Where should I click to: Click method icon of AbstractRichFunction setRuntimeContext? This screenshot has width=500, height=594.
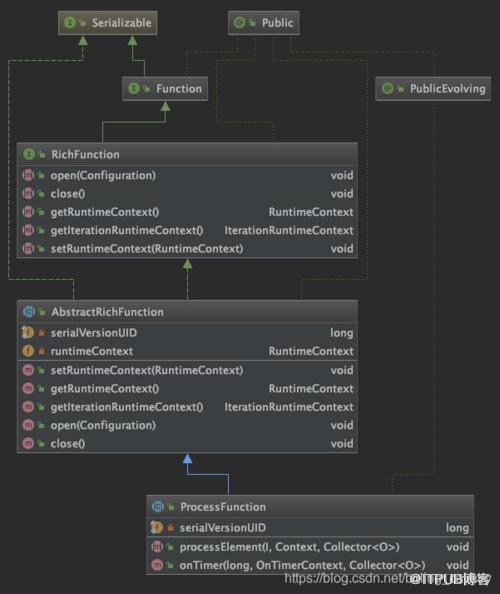[x=28, y=370]
